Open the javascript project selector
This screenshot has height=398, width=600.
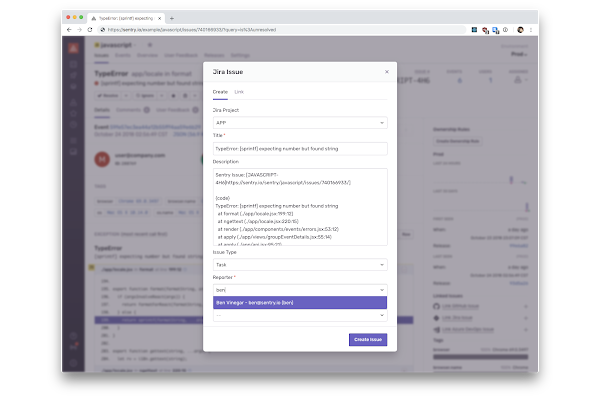[x=116, y=45]
